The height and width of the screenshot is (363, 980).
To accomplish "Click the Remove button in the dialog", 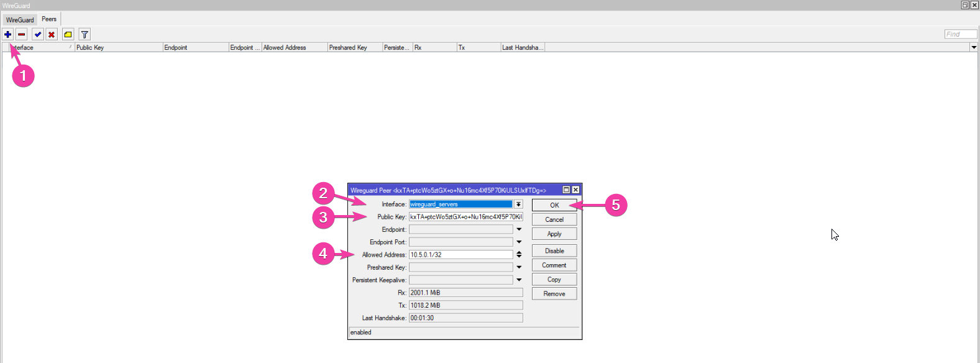I will [554, 293].
